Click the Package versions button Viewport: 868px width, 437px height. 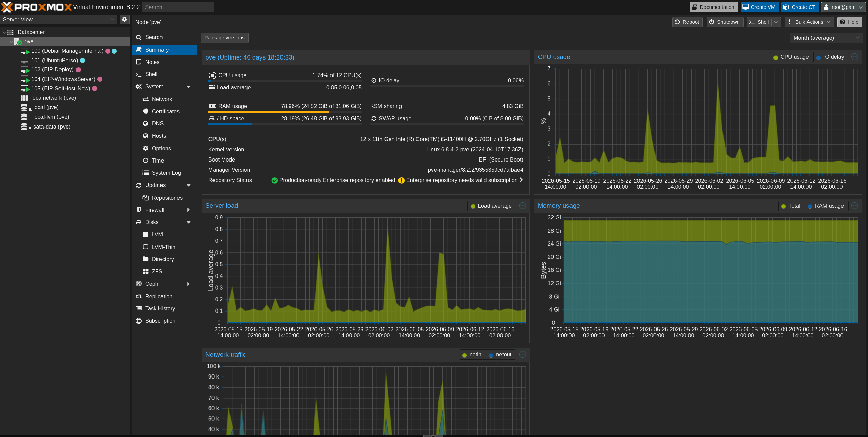point(224,38)
